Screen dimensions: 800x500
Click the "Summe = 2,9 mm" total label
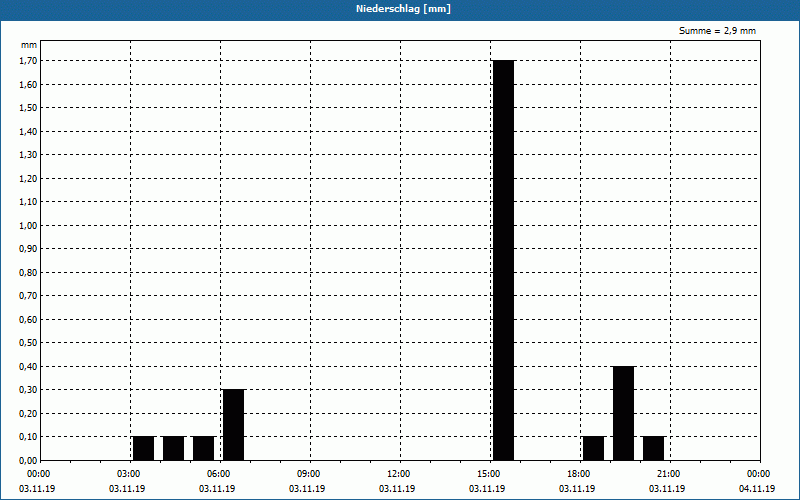pyautogui.click(x=717, y=31)
